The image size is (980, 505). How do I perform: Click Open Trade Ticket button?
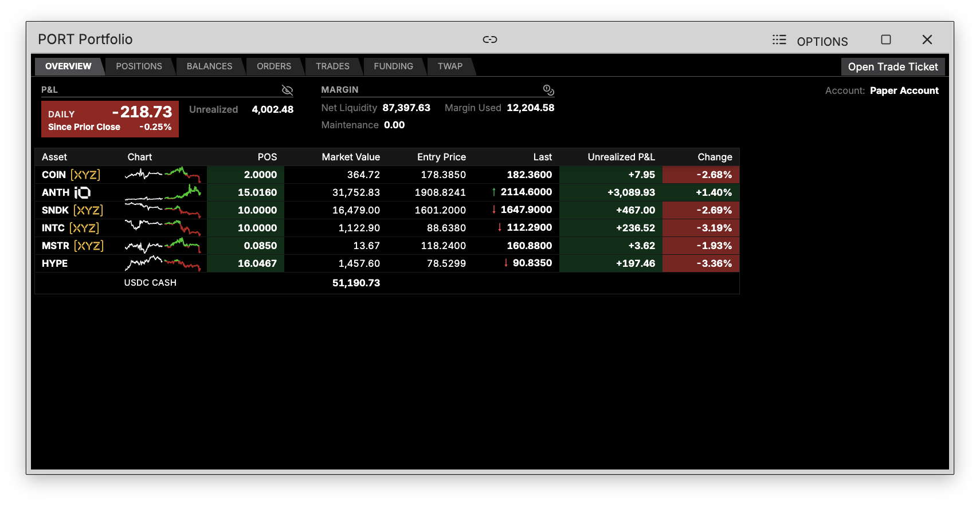tap(893, 67)
